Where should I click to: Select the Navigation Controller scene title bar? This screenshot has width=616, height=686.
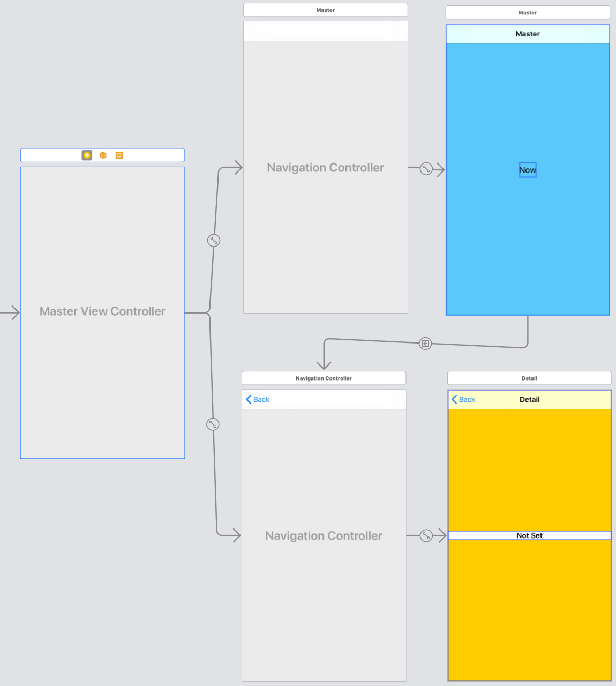point(324,378)
